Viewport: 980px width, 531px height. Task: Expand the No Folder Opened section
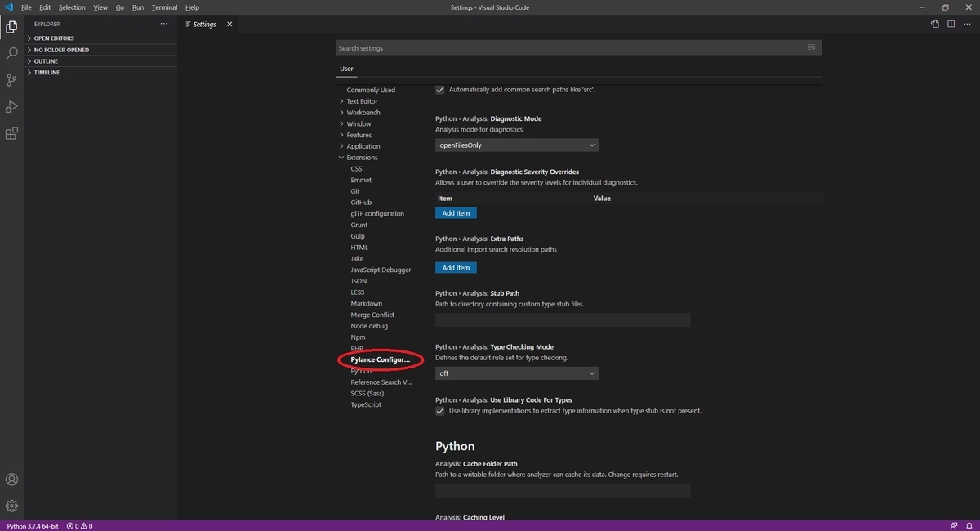[x=102, y=50]
